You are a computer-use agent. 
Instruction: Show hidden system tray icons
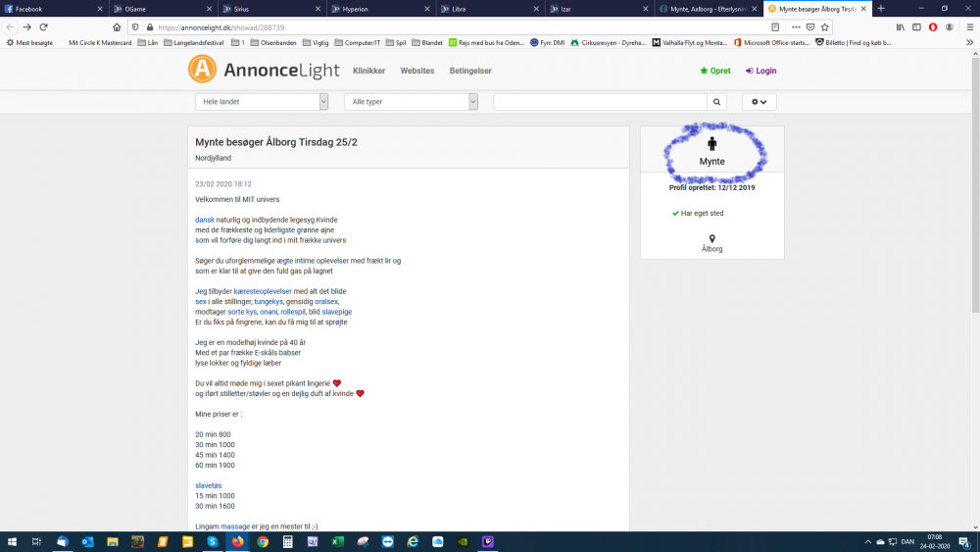click(x=867, y=542)
